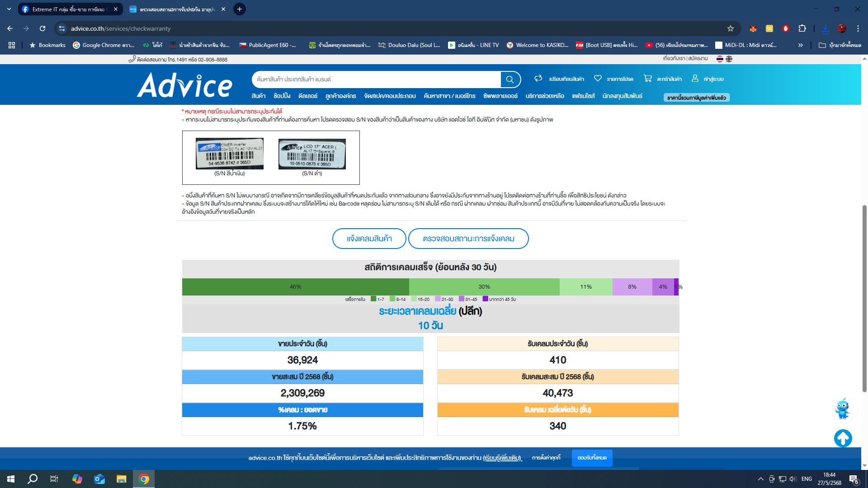
Task: Open tab search dropdown arrow
Action: (x=9, y=9)
